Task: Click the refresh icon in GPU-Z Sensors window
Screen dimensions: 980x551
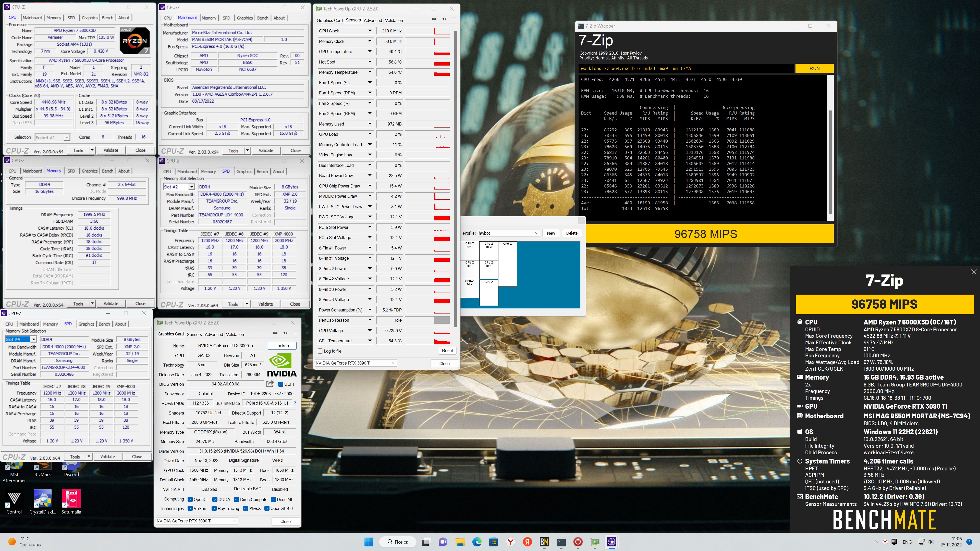Action: tap(444, 19)
